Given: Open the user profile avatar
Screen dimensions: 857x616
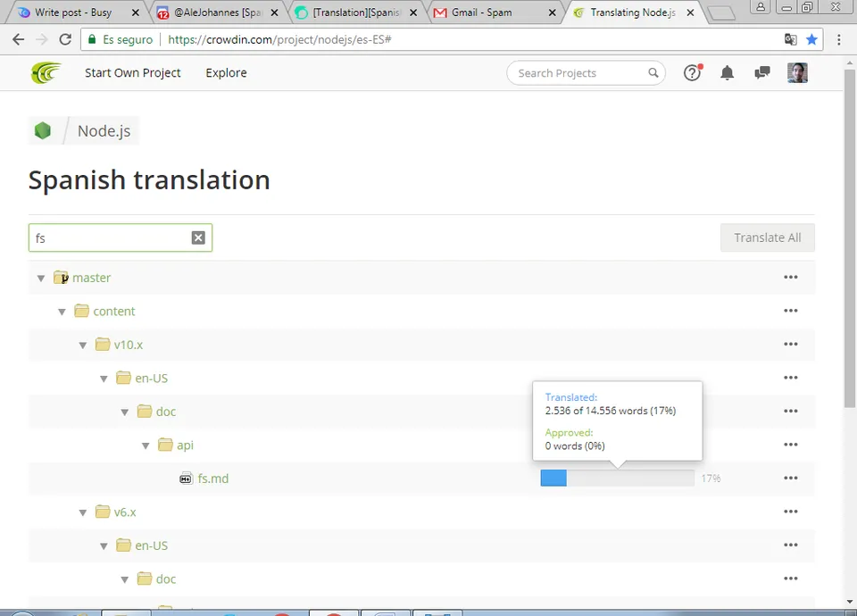Looking at the screenshot, I should pos(797,72).
